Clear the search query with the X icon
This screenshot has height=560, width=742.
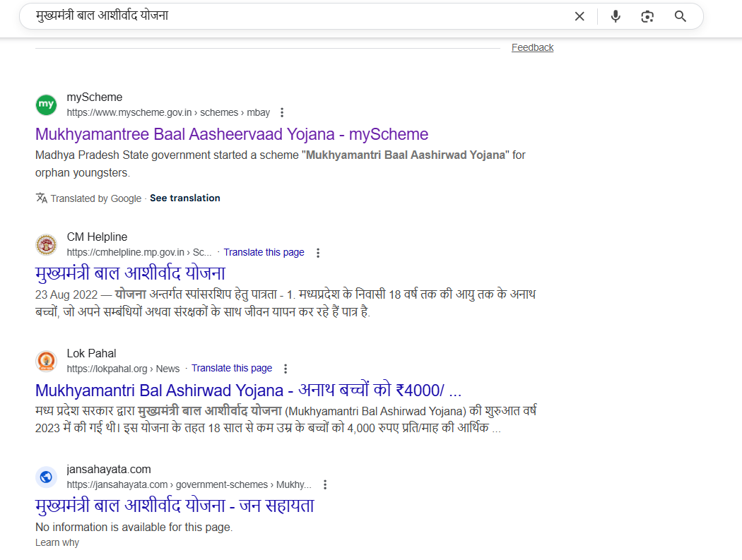tap(579, 16)
